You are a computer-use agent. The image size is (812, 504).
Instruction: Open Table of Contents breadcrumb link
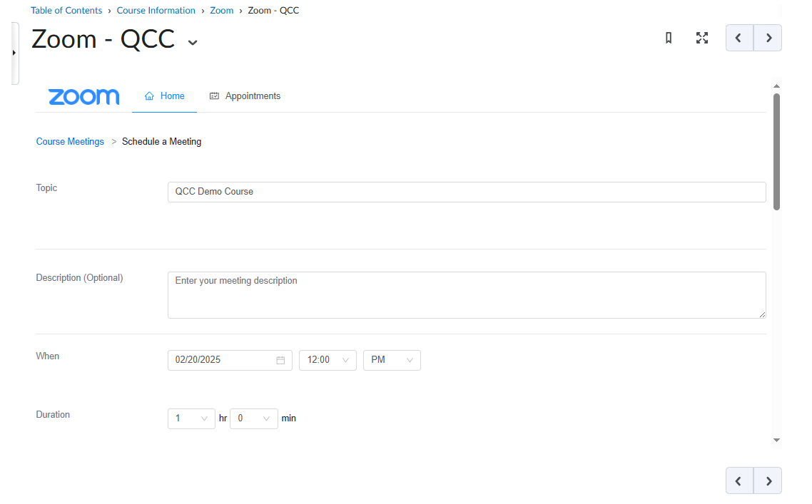(x=66, y=11)
